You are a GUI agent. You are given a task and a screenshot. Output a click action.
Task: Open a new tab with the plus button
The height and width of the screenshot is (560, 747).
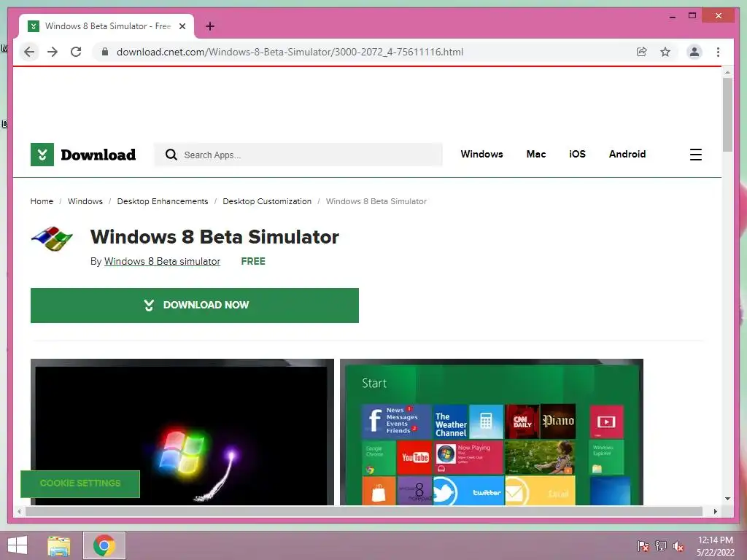(210, 26)
